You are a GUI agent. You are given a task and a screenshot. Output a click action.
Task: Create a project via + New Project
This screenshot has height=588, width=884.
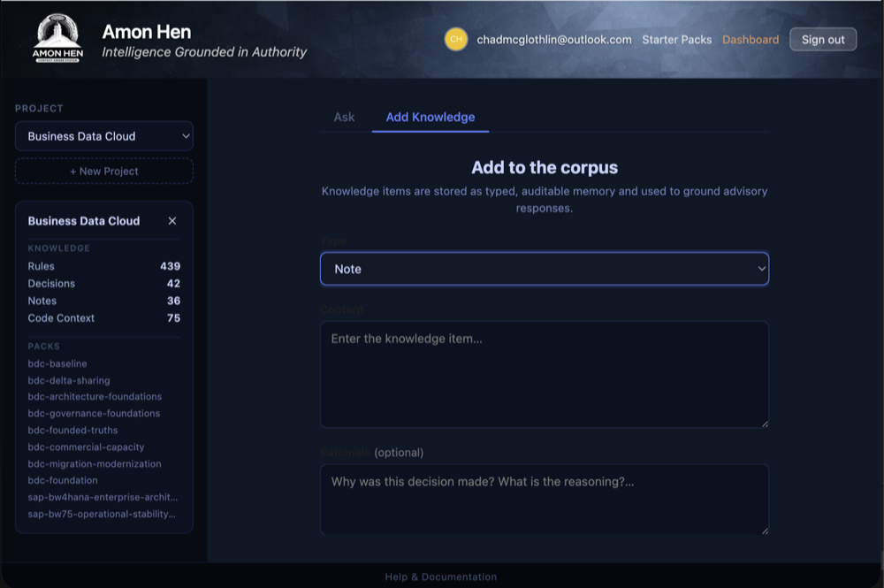click(103, 171)
